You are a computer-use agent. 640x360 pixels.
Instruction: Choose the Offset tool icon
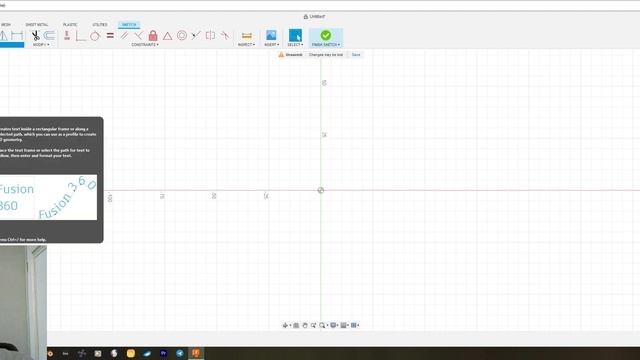tap(49, 36)
